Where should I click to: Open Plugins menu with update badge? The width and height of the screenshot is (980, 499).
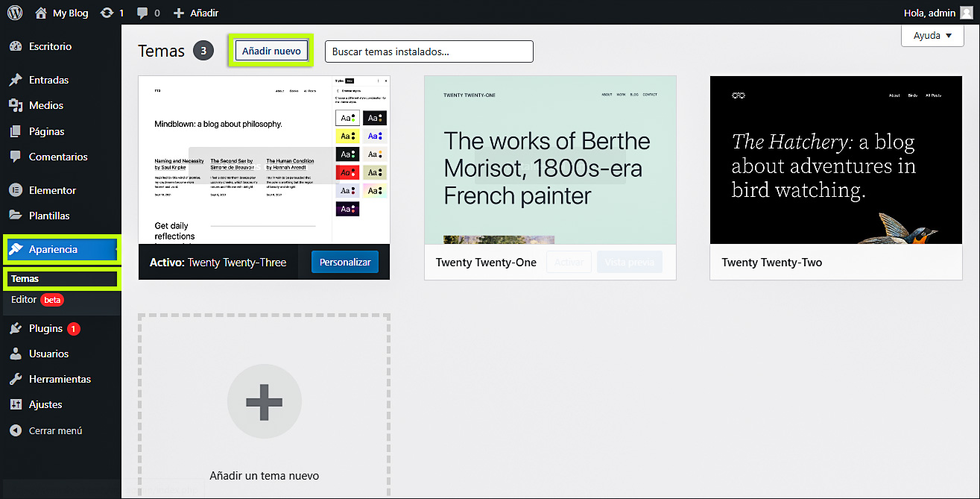pos(45,328)
